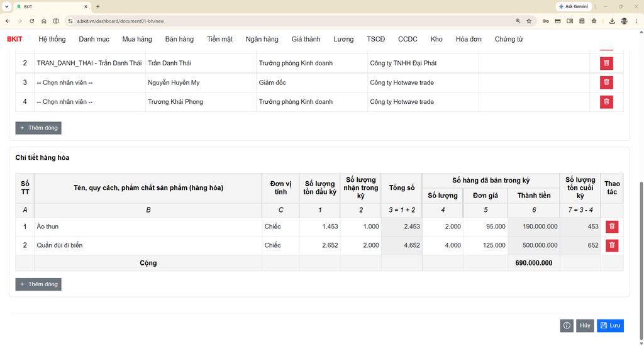This screenshot has height=346, width=644.
Task: Delete the Quần đùi đi biển row
Action: pos(611,245)
